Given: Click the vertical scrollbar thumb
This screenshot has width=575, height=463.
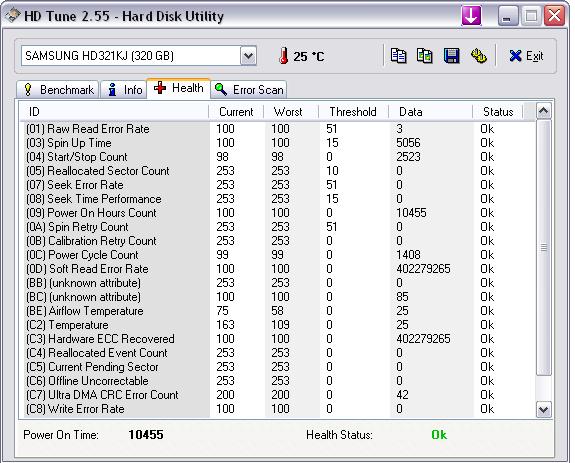Looking at the screenshot, I should click(543, 248).
